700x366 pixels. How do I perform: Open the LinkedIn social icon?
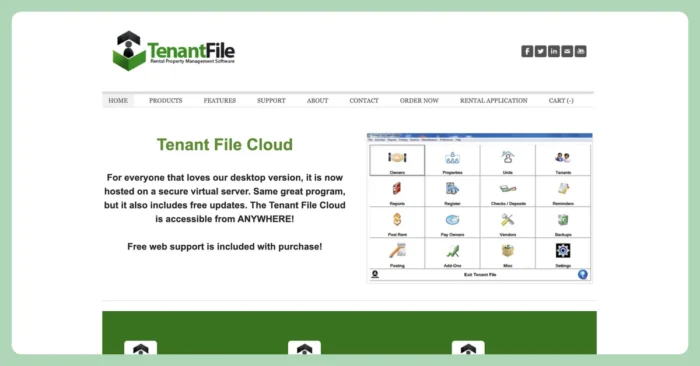click(554, 51)
